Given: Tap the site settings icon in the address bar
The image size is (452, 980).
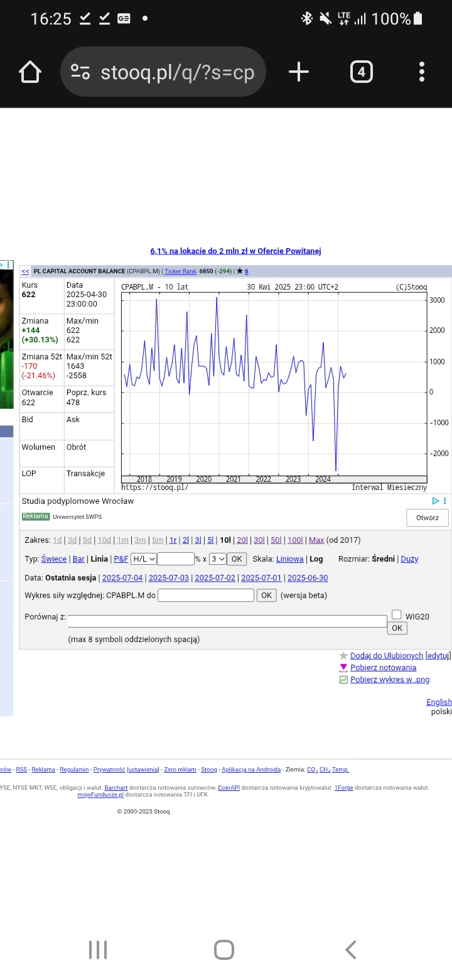Looking at the screenshot, I should (80, 72).
